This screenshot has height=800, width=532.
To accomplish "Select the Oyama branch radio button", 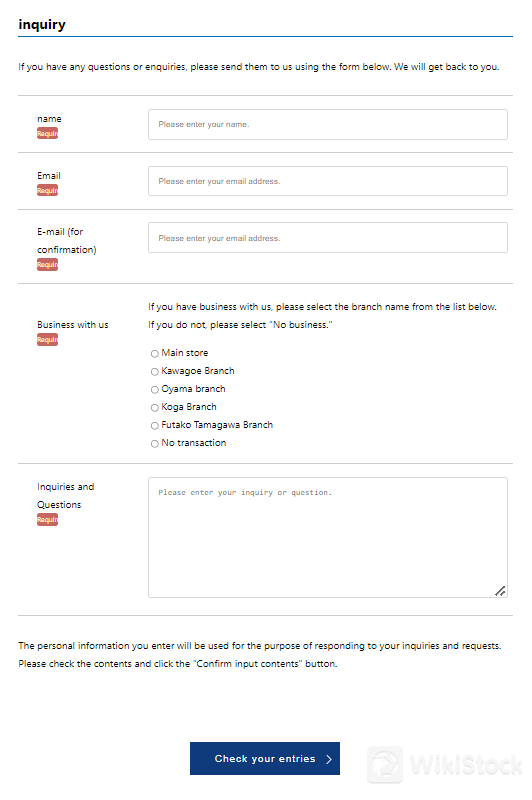I will coord(155,390).
